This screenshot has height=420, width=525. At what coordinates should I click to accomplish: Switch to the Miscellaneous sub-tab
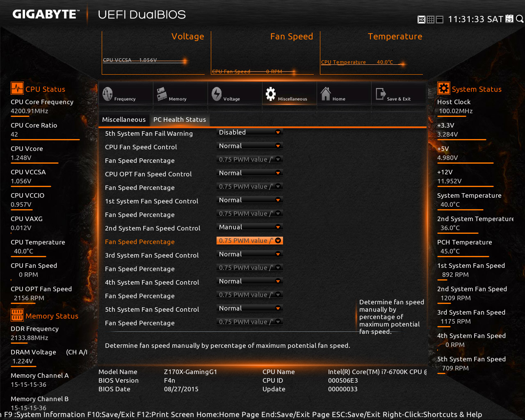tap(124, 119)
